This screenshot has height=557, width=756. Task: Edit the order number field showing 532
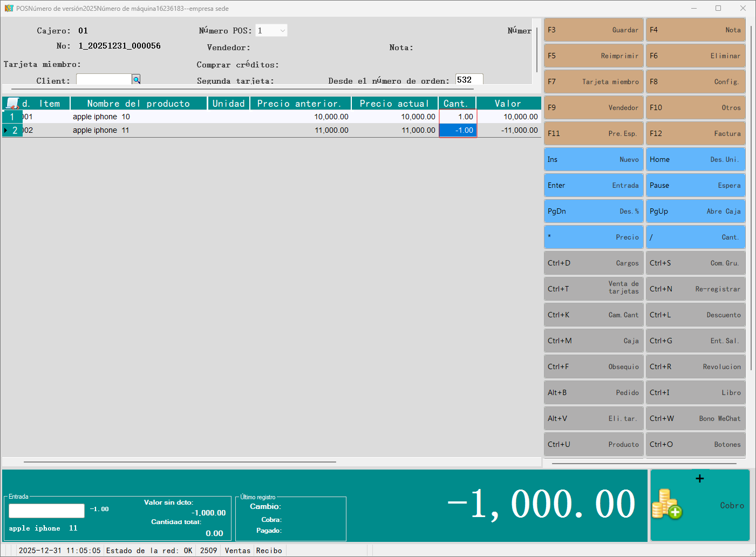point(468,80)
